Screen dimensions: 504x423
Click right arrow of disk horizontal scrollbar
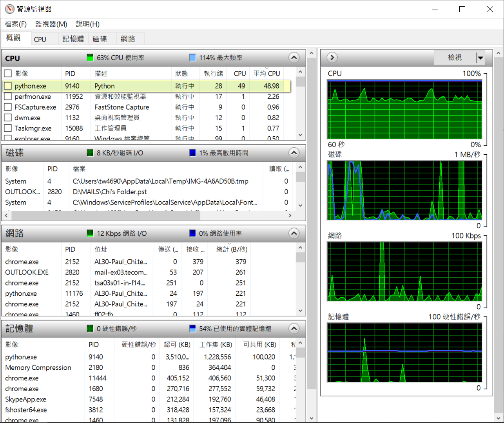(290, 215)
